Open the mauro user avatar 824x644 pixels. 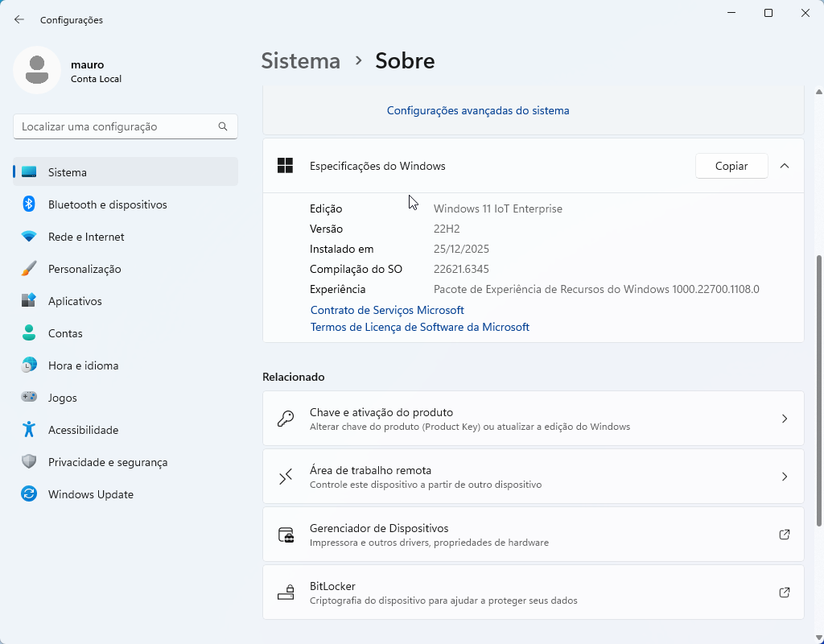click(x=37, y=70)
